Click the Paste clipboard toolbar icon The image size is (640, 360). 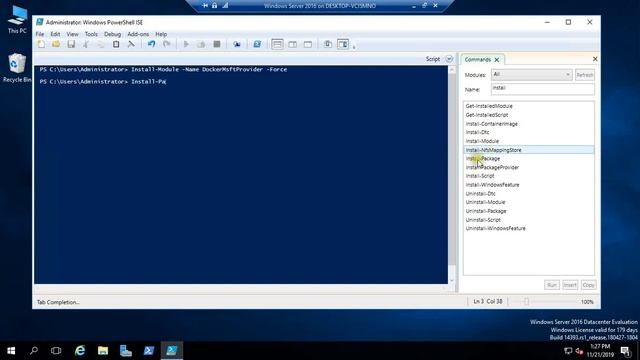(x=116, y=44)
